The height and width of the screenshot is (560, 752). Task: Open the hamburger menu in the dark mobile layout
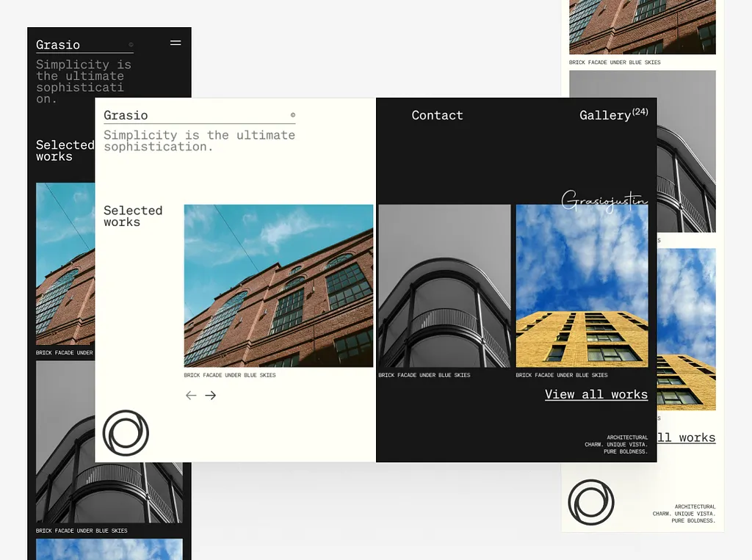[176, 43]
